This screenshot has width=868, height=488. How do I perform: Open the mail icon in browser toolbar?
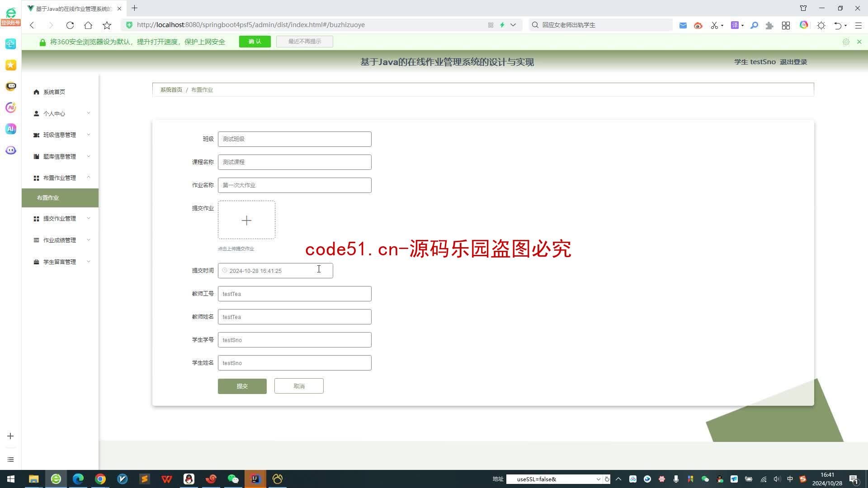pyautogui.click(x=683, y=25)
